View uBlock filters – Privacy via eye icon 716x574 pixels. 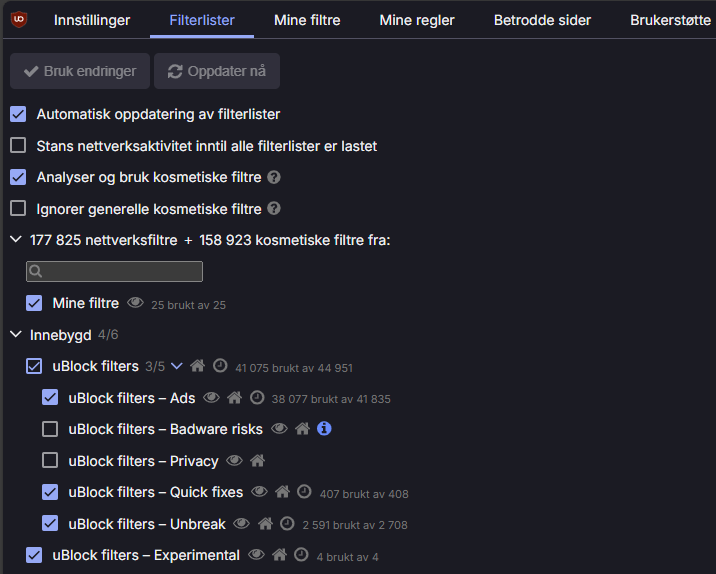[234, 460]
